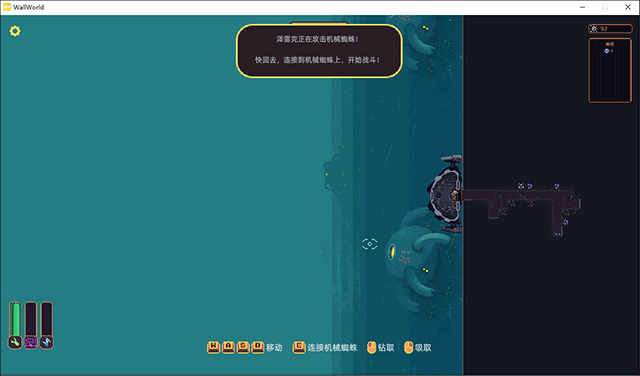Click the blue icon below the third bar

[x=47, y=342]
